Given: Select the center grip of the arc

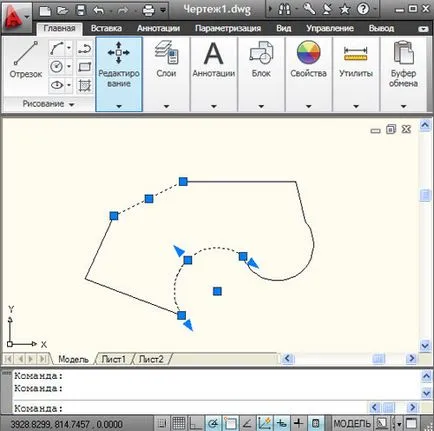Looking at the screenshot, I should coord(217,291).
